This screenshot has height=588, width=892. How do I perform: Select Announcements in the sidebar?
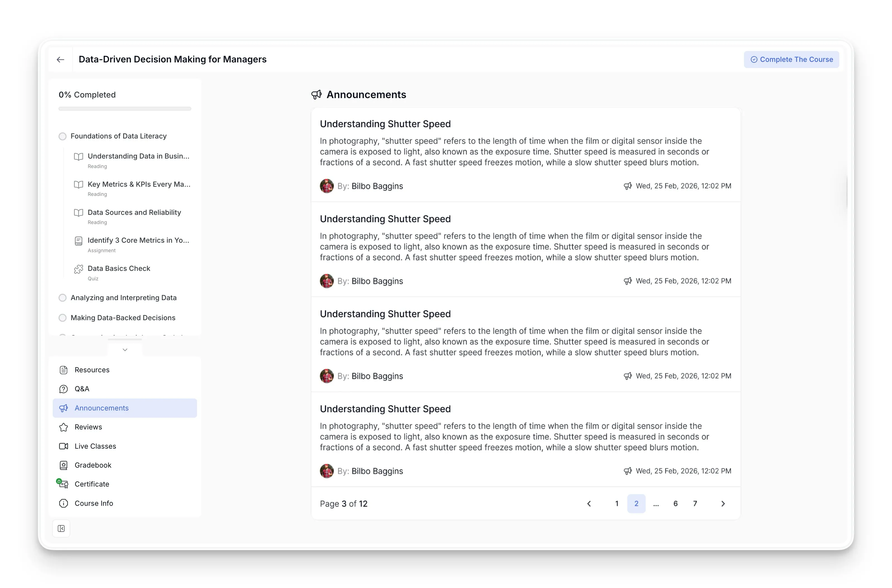(x=125, y=408)
